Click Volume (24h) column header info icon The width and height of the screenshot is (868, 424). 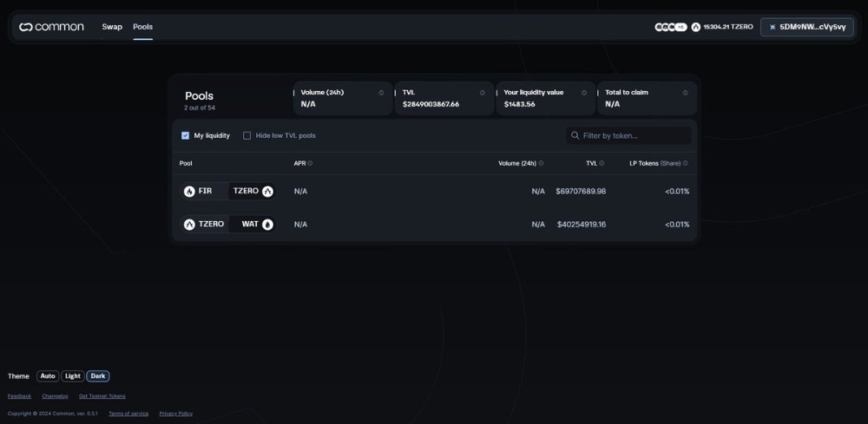[541, 163]
